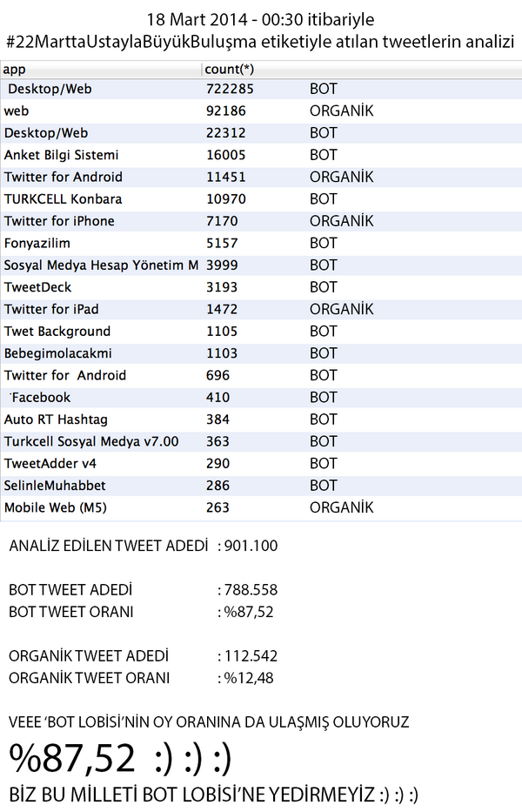Select the 'web' row with count 92186
This screenshot has height=812, width=522.
tap(261, 111)
